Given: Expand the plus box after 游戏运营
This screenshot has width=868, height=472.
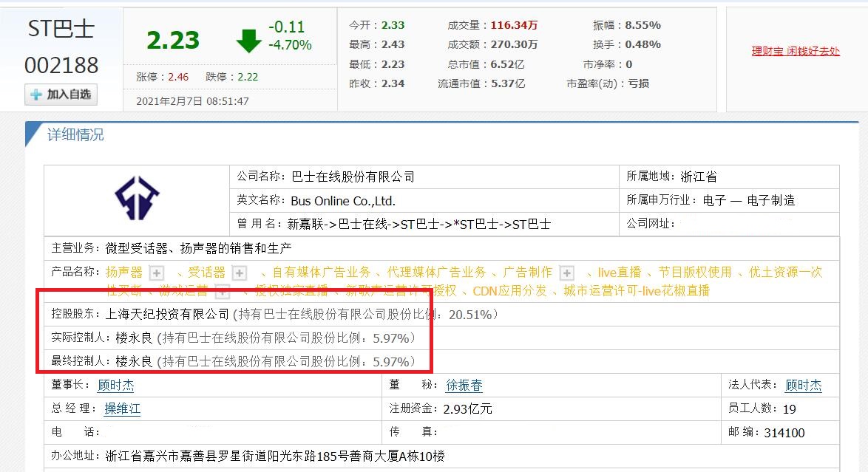Looking at the screenshot, I should [222, 291].
